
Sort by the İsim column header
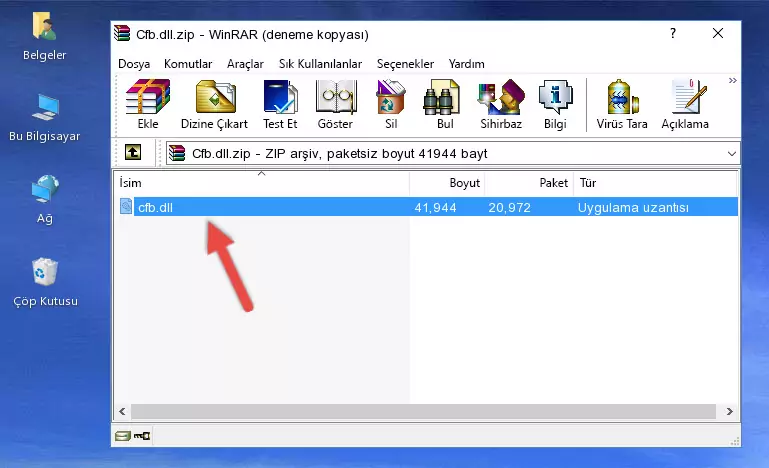pyautogui.click(x=262, y=183)
